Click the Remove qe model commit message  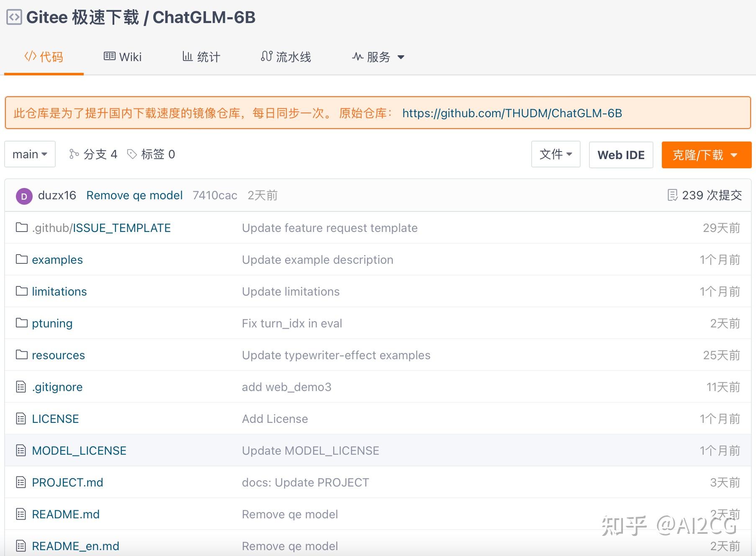point(134,195)
